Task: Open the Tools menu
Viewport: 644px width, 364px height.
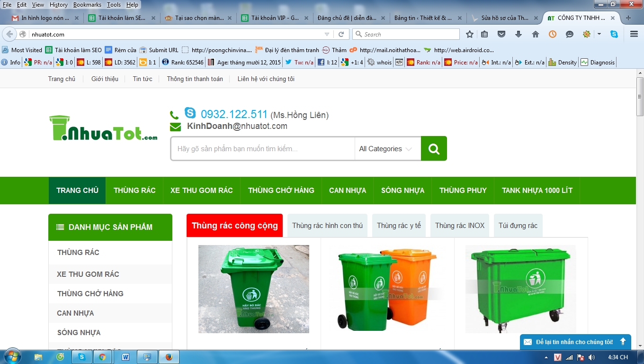Action: [x=114, y=4]
